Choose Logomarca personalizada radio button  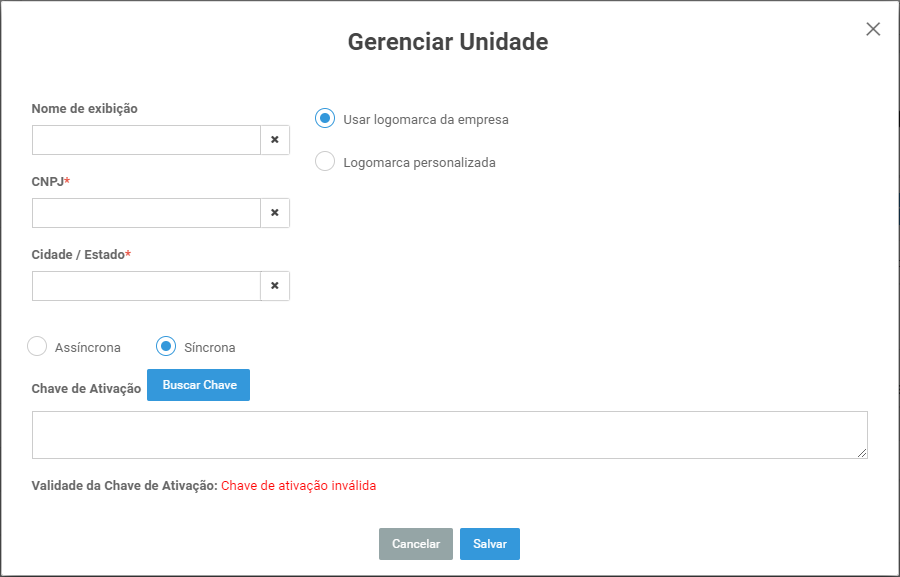point(325,161)
